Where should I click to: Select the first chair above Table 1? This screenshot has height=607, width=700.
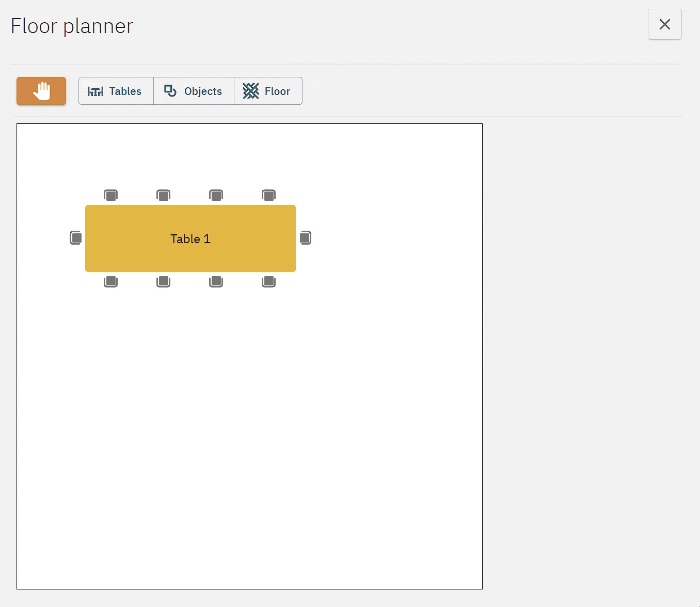[111, 195]
